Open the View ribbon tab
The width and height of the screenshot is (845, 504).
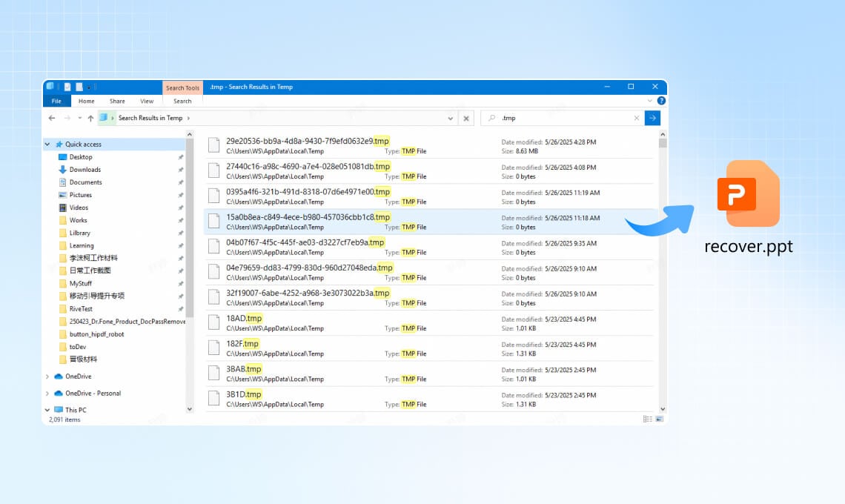[x=147, y=101]
